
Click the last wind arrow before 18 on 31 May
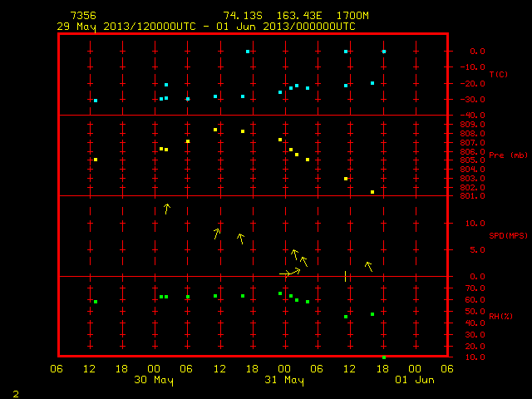tap(369, 267)
